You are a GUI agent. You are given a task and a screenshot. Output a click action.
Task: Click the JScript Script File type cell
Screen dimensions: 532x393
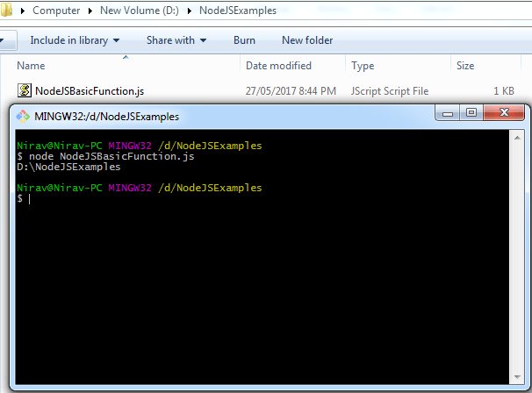[390, 91]
